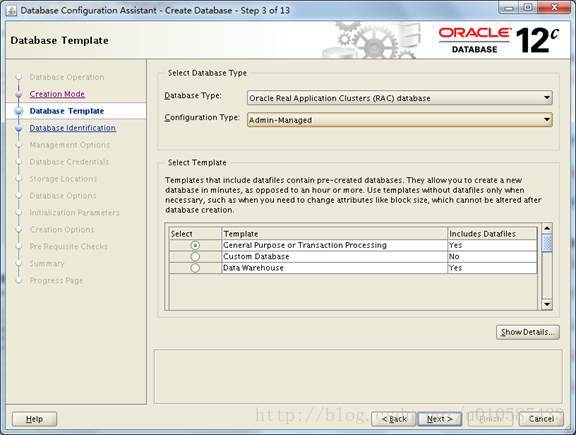Screen dimensions: 576x435
Task: Click the Java icon in the title bar
Action: (x=11, y=10)
